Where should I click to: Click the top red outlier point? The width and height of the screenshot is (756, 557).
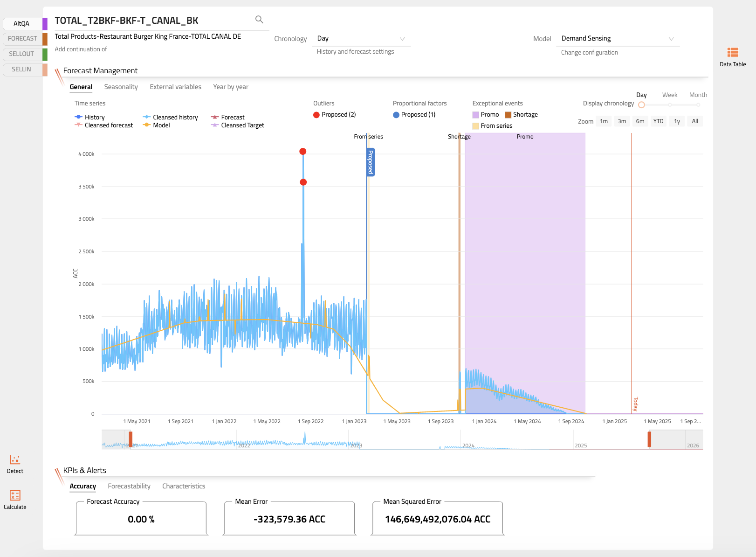[303, 152]
